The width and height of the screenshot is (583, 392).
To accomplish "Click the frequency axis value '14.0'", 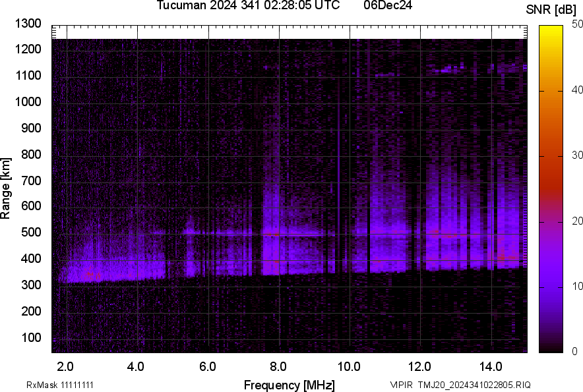I will point(491,367).
